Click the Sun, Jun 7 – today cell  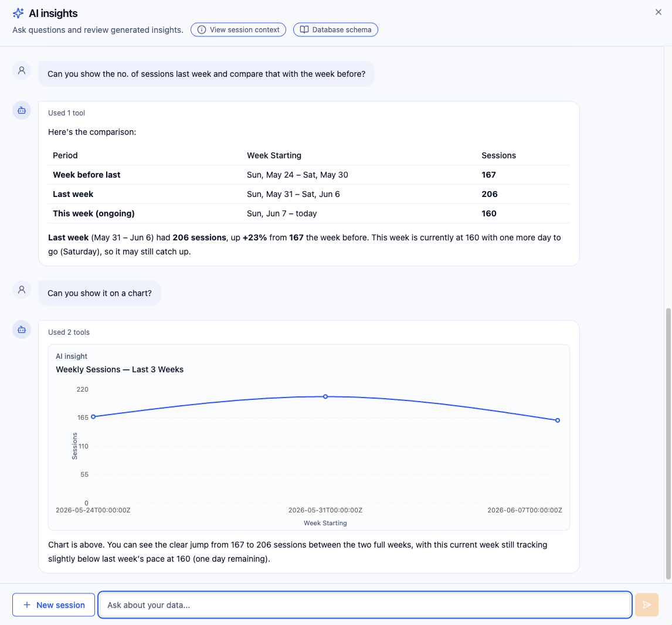tap(281, 213)
